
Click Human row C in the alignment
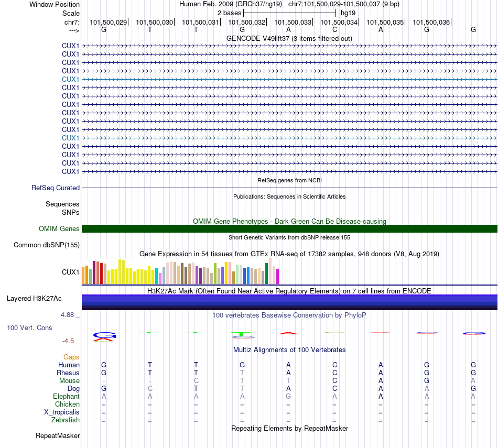pyautogui.click(x=334, y=365)
